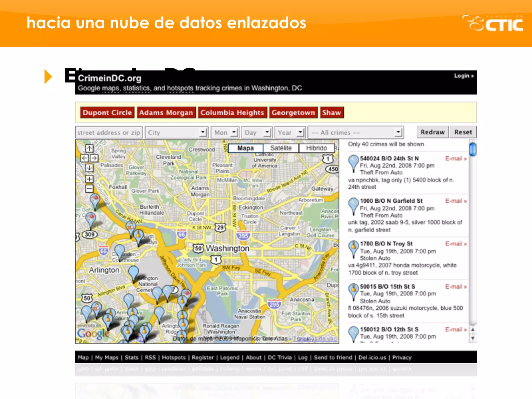Open the Legend footer link
The image size is (532, 399).
(230, 357)
